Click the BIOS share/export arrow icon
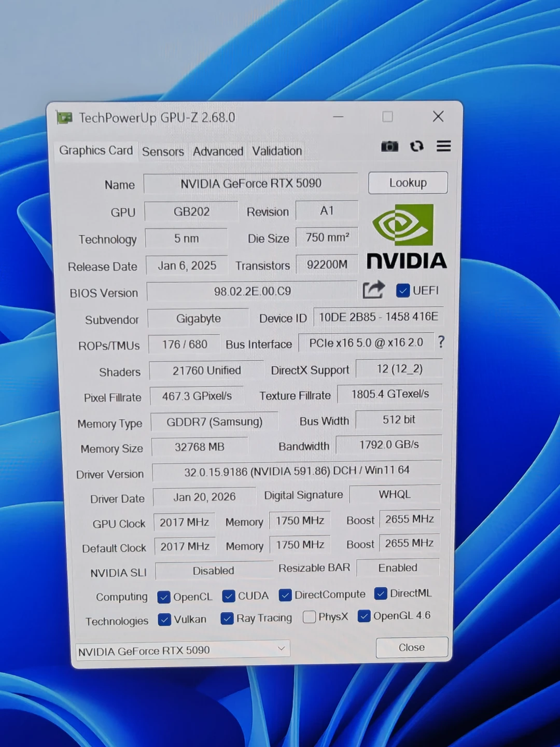Image resolution: width=560 pixels, height=747 pixels. coord(374,289)
